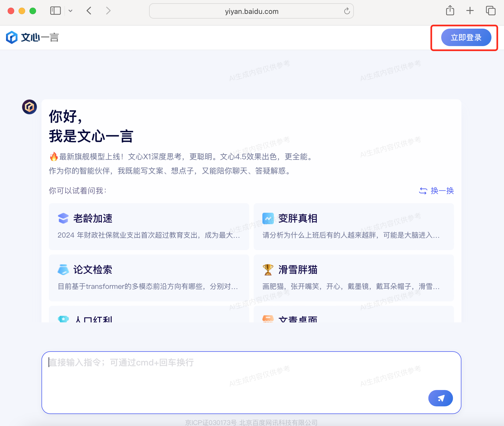Click the 文心一言 logo in header

tap(32, 37)
